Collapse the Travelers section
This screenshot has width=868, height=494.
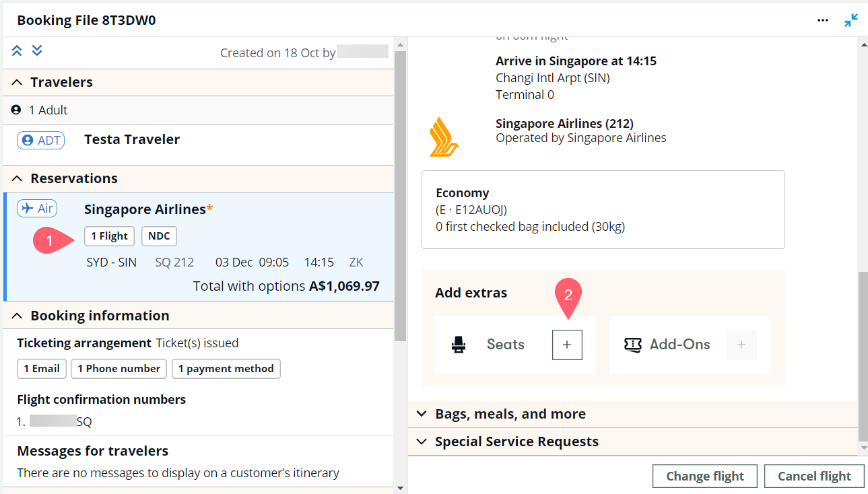point(18,82)
